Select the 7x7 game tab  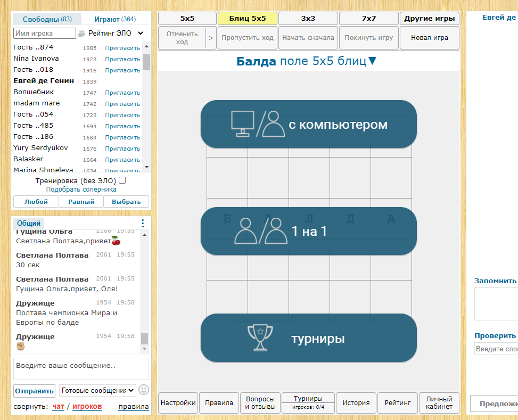pyautogui.click(x=369, y=19)
